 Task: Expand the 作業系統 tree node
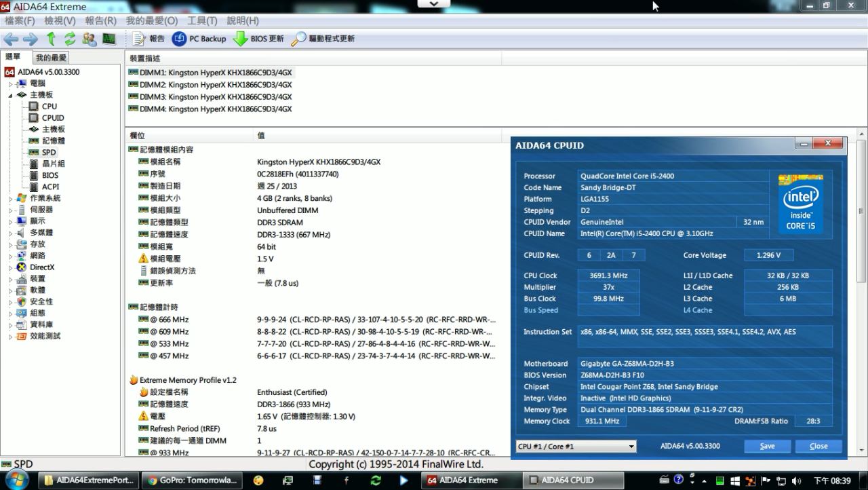point(10,199)
